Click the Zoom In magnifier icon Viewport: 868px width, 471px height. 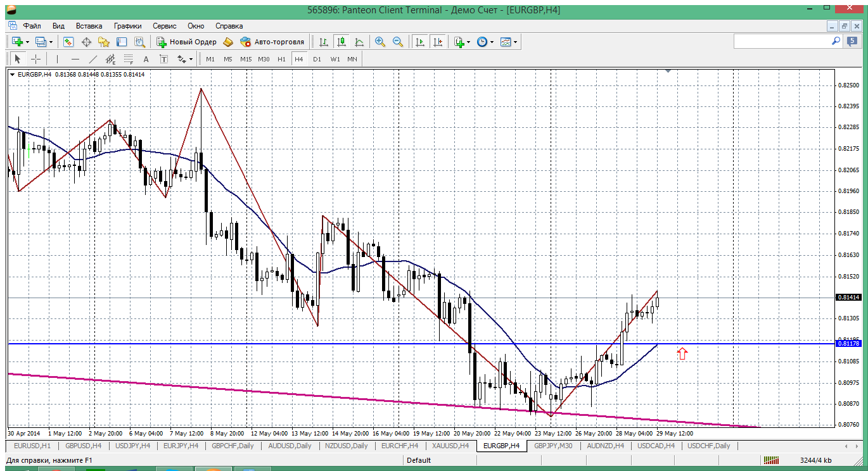pos(380,42)
